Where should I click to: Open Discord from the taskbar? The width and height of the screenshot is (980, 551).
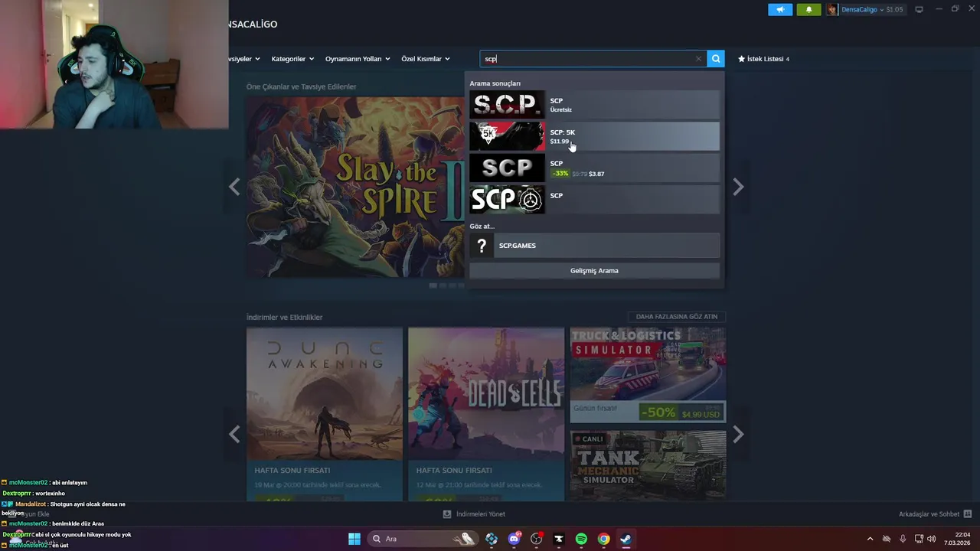[x=514, y=539]
